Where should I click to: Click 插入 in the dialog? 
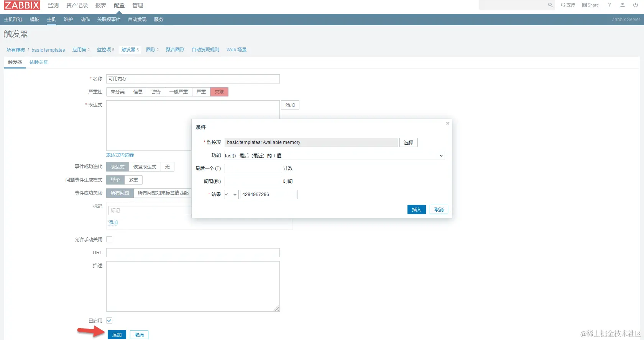[x=417, y=210]
